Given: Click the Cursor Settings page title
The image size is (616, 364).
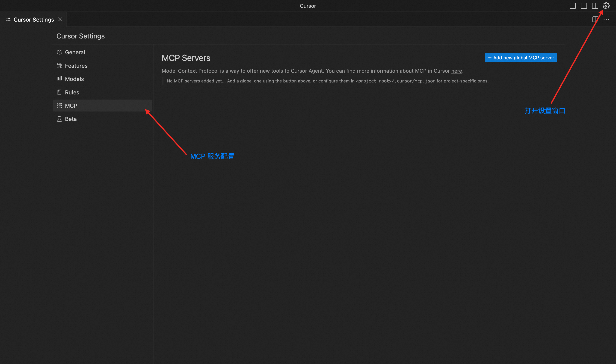Looking at the screenshot, I should click(x=81, y=36).
